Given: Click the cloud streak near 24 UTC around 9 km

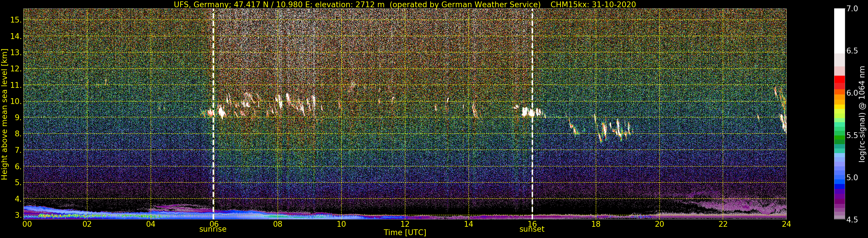Looking at the screenshot, I should [x=784, y=123].
